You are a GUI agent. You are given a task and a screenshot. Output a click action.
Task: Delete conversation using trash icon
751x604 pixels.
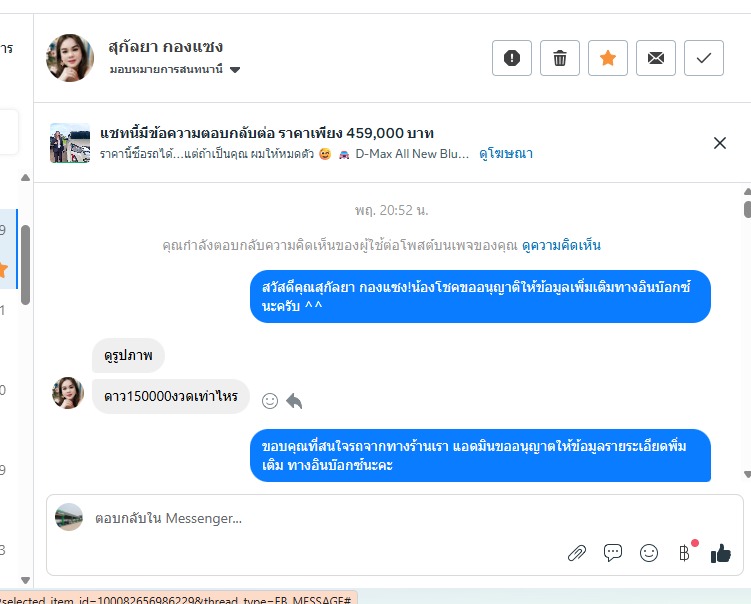click(x=559, y=58)
